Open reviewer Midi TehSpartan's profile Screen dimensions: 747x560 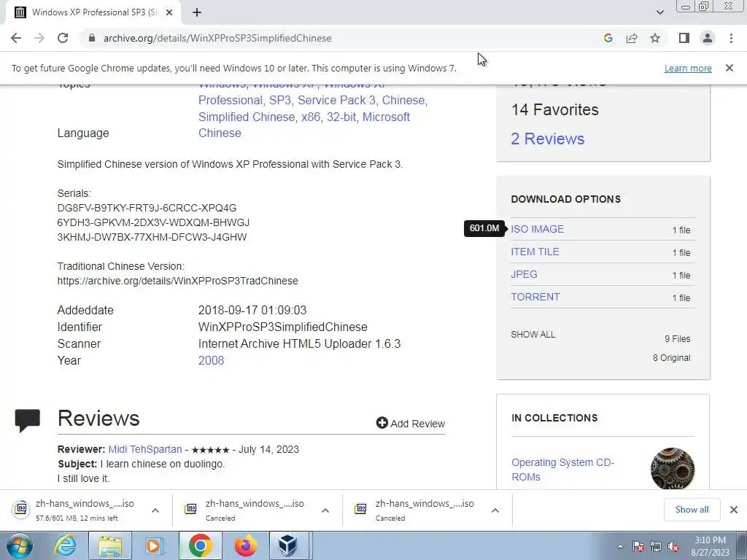coord(145,449)
